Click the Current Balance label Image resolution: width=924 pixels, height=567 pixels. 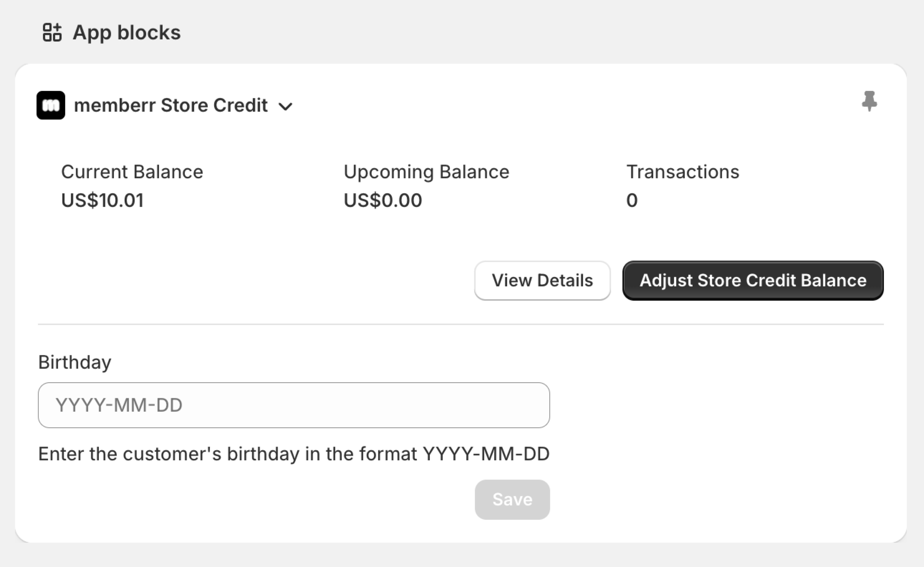pyautogui.click(x=132, y=172)
